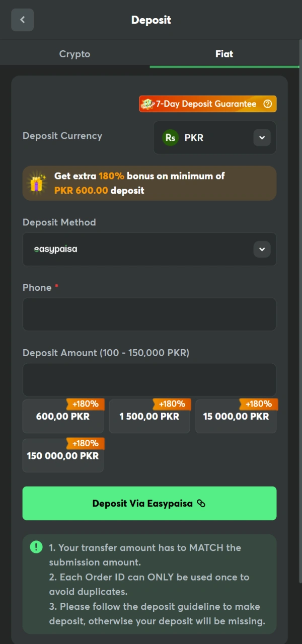Select the 15 000,00 PKR amount option
302x644 pixels.
tap(236, 416)
